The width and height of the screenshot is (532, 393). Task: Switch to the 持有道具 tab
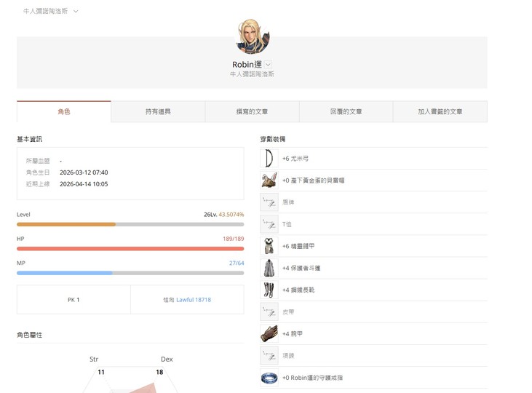pyautogui.click(x=158, y=111)
